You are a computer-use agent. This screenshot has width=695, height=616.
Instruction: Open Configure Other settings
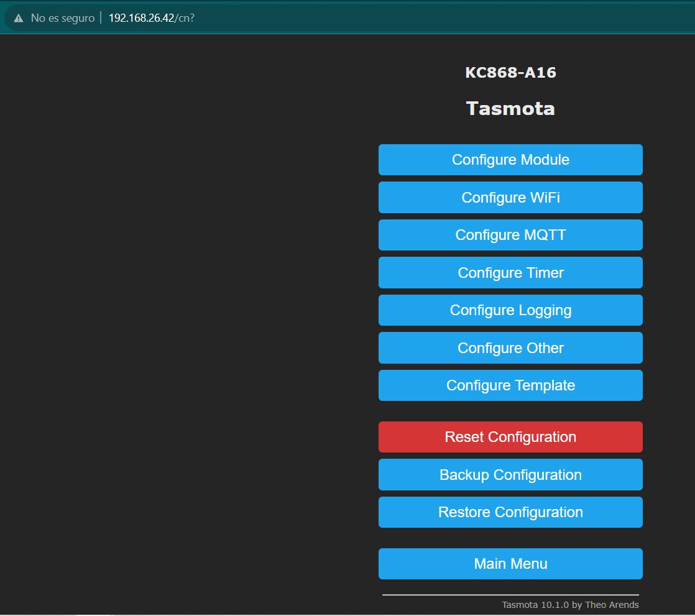pyautogui.click(x=510, y=348)
